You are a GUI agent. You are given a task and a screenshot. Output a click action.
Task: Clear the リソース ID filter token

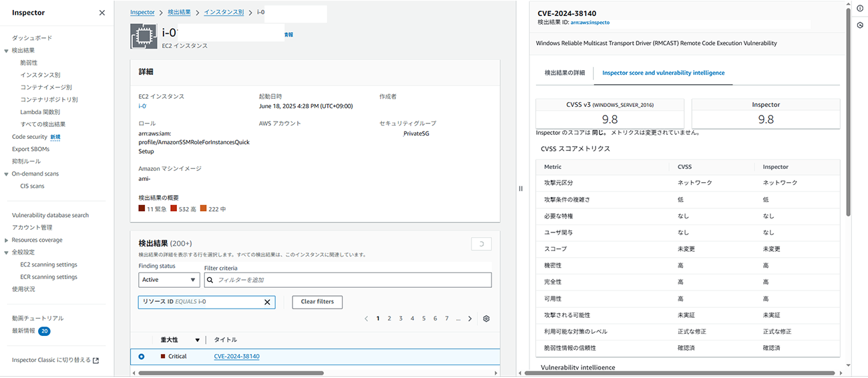[x=267, y=303]
